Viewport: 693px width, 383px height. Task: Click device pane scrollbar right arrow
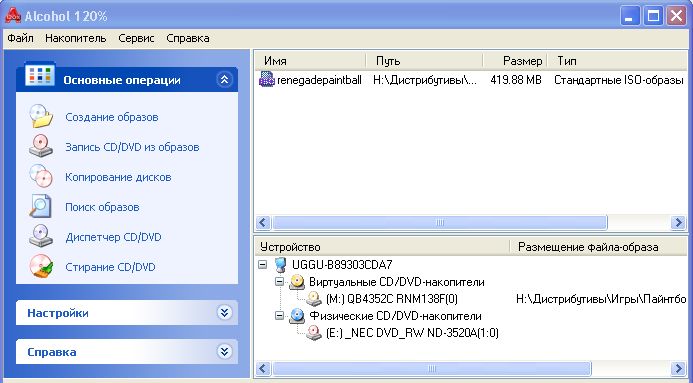tap(678, 368)
